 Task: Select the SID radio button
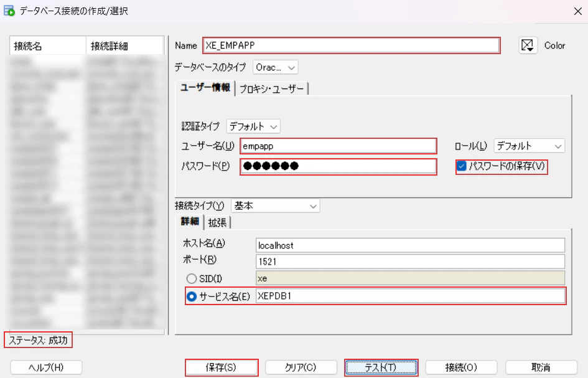(192, 278)
